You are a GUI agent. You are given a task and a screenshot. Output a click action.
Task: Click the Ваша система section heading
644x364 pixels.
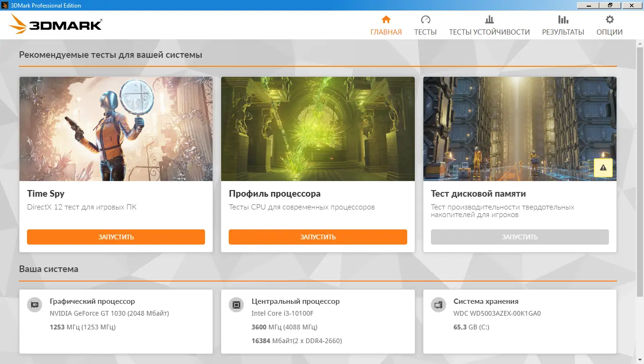[49, 269]
